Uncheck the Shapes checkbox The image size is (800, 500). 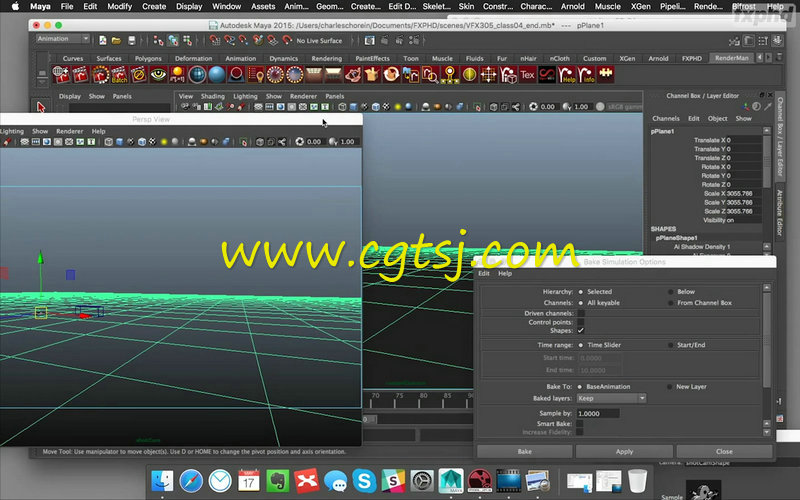pos(581,331)
